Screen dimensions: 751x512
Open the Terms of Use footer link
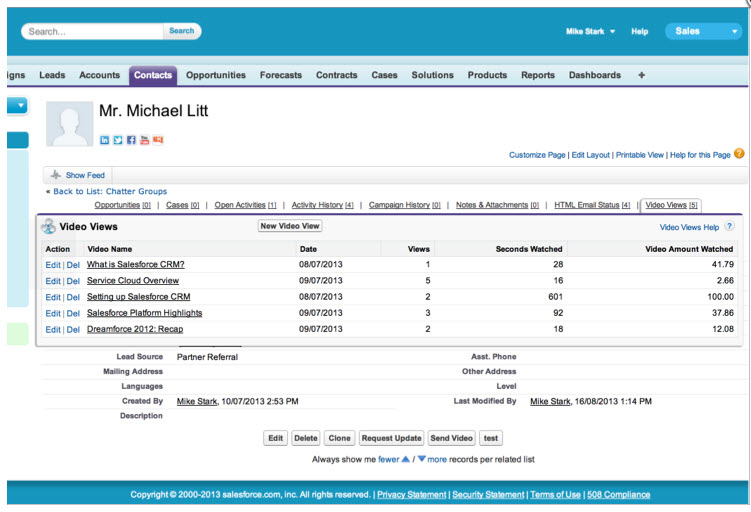(555, 495)
